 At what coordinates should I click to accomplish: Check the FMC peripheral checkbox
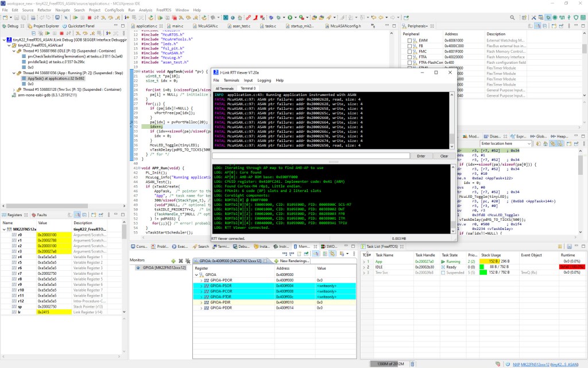pyautogui.click(x=409, y=52)
